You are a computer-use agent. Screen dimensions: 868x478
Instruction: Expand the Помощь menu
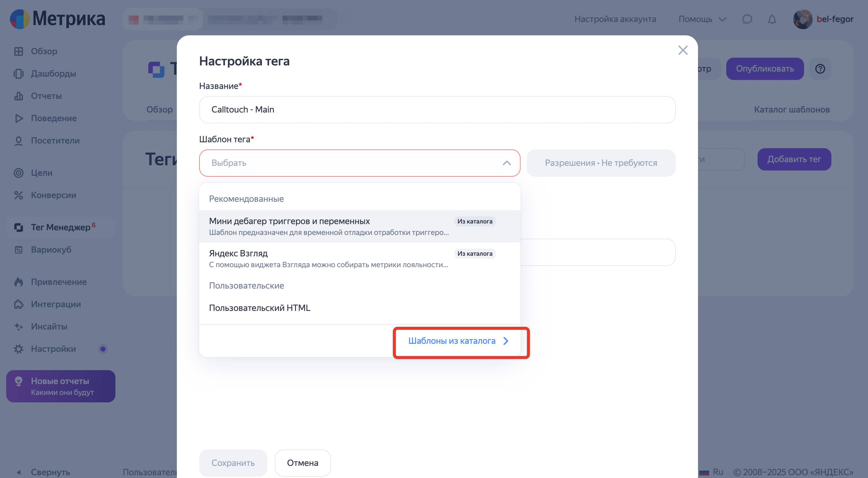(702, 19)
